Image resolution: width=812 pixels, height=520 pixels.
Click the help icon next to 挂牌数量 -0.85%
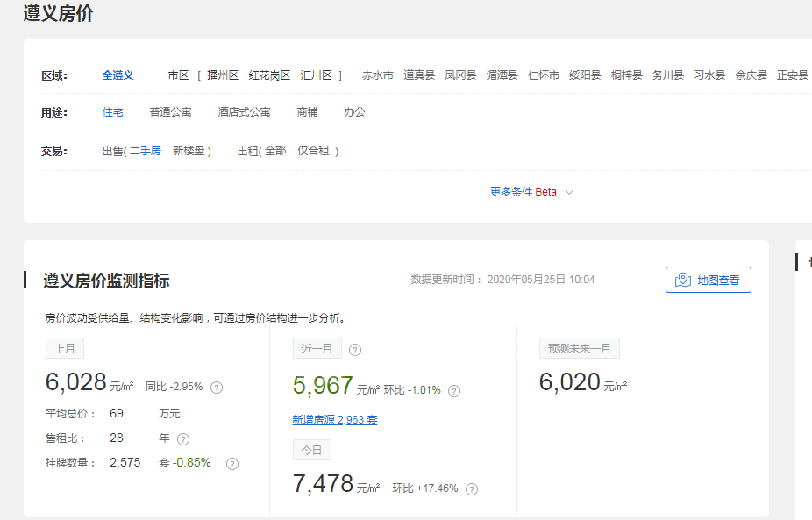tap(232, 464)
